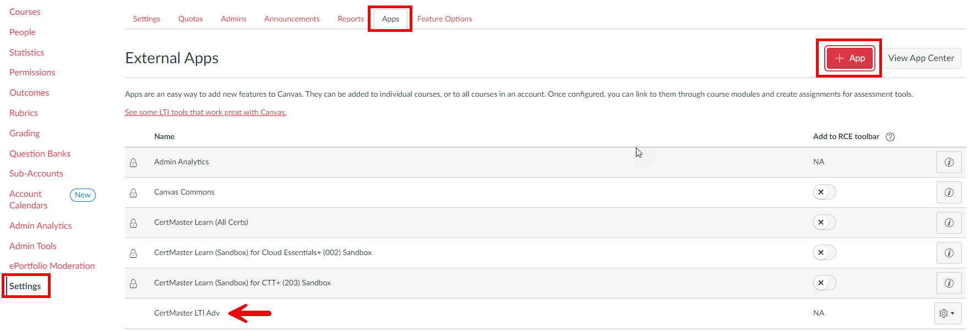Go to People in the sidebar
980x331 pixels.
click(23, 32)
